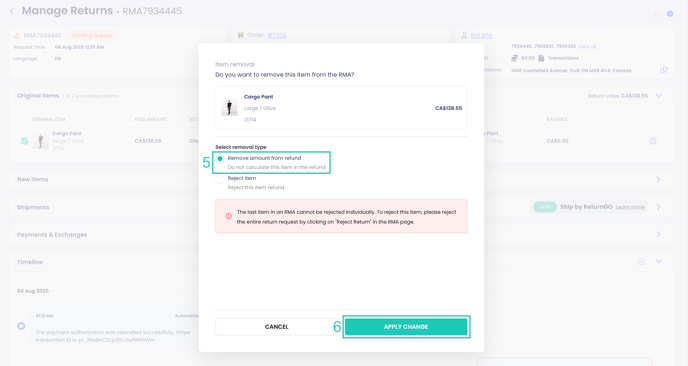Screen dimensions: 688x366
Task: Select Remove amount from refund option
Action: point(220,158)
